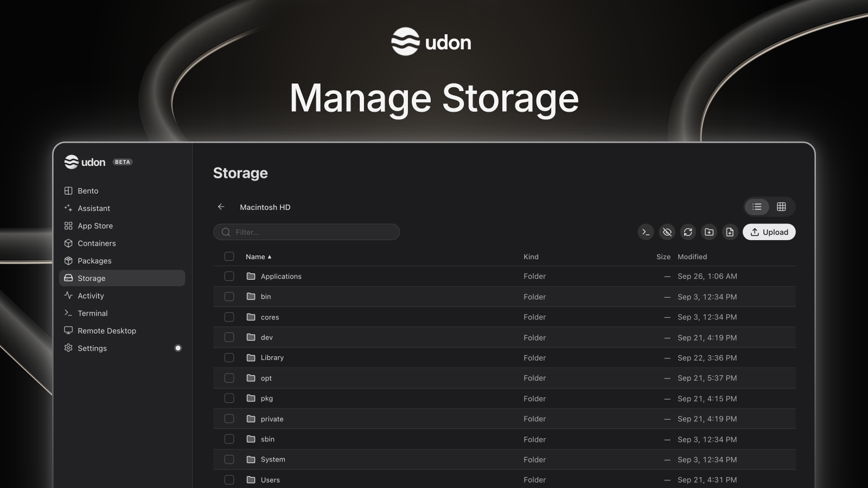Check the select-all checkbox in header

click(229, 256)
